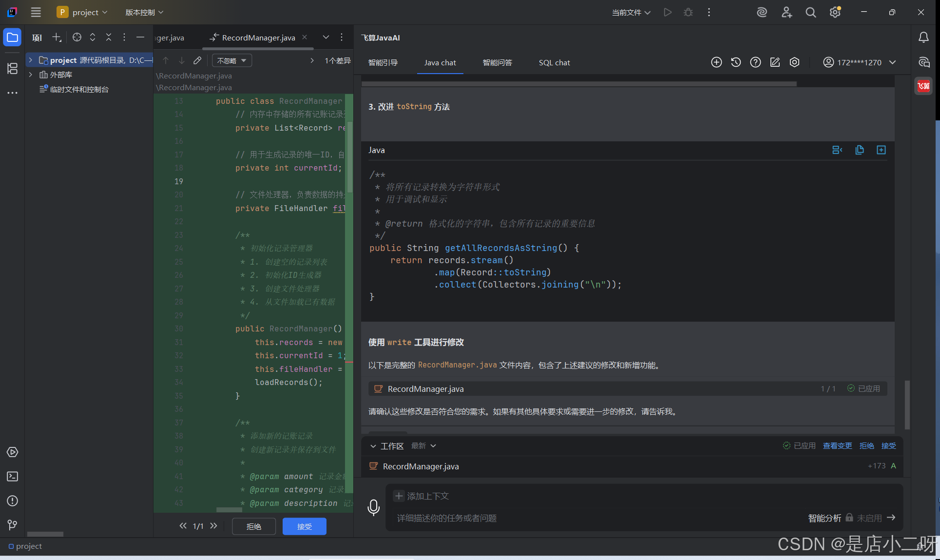
Task: Open the 当前文件 run configuration dropdown
Action: point(631,12)
